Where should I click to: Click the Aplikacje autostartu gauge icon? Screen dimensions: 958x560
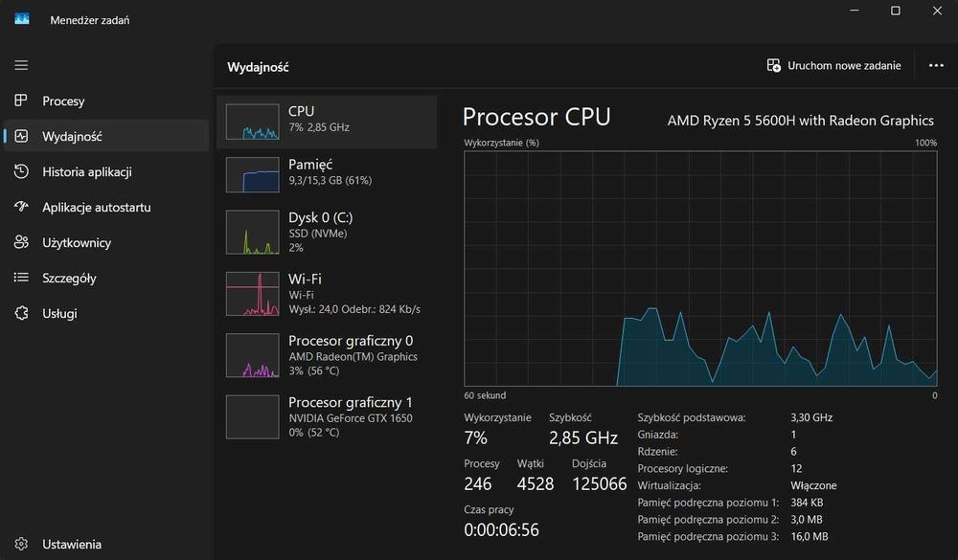point(21,207)
